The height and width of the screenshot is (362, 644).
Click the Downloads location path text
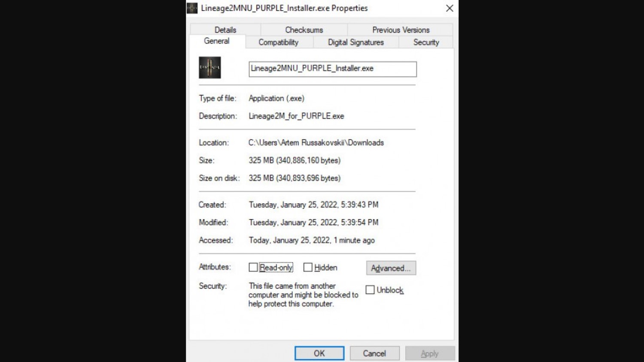[316, 142]
